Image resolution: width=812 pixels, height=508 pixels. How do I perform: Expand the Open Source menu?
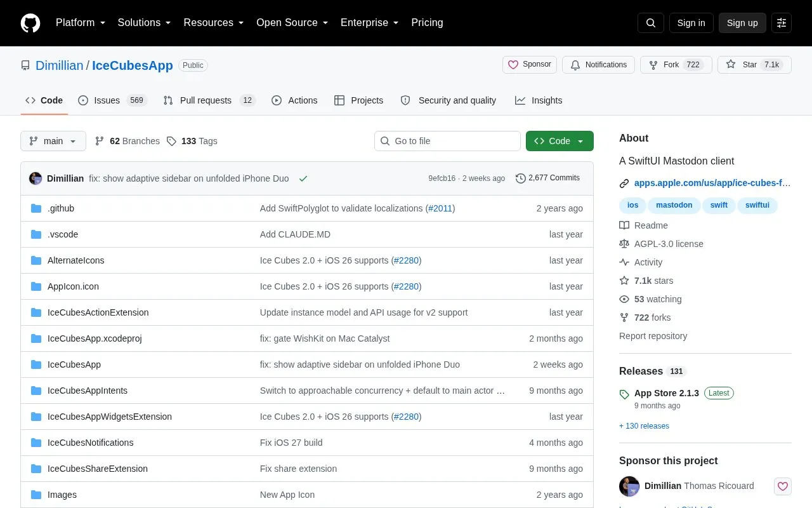(x=292, y=23)
